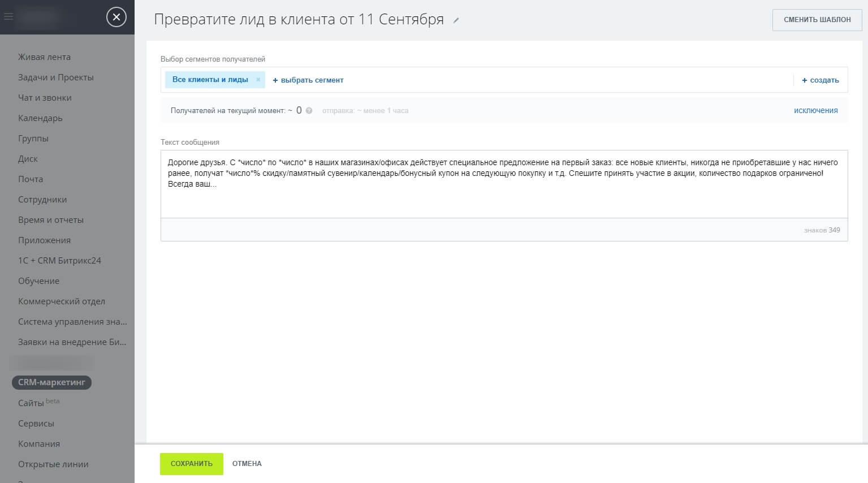Click the 'Все клиенты и лиды' segment label
The width and height of the screenshot is (868, 483).
210,80
